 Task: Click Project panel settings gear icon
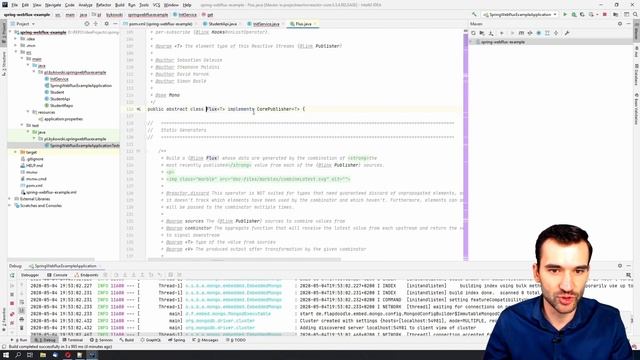[x=107, y=24]
